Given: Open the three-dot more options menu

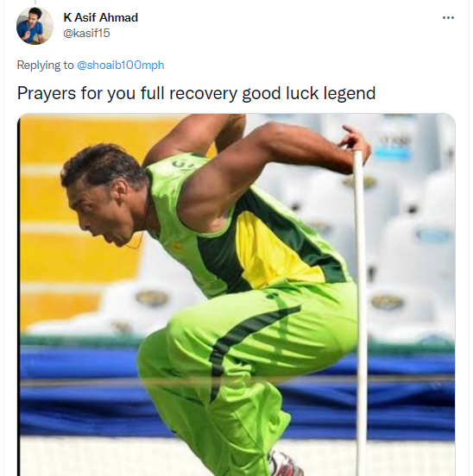Looking at the screenshot, I should point(448,17).
